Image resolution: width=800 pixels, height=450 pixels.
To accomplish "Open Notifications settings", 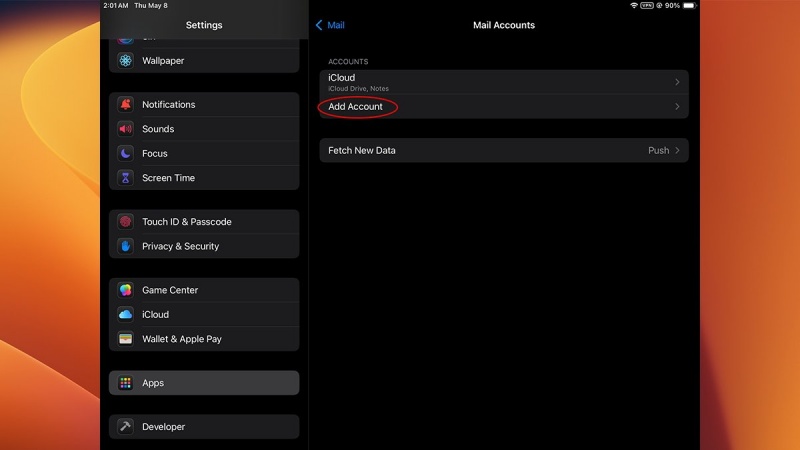I will click(204, 105).
